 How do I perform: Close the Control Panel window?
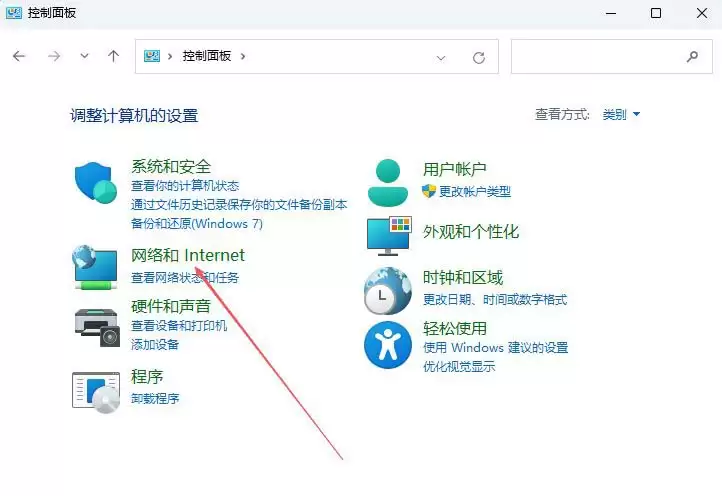(x=702, y=13)
